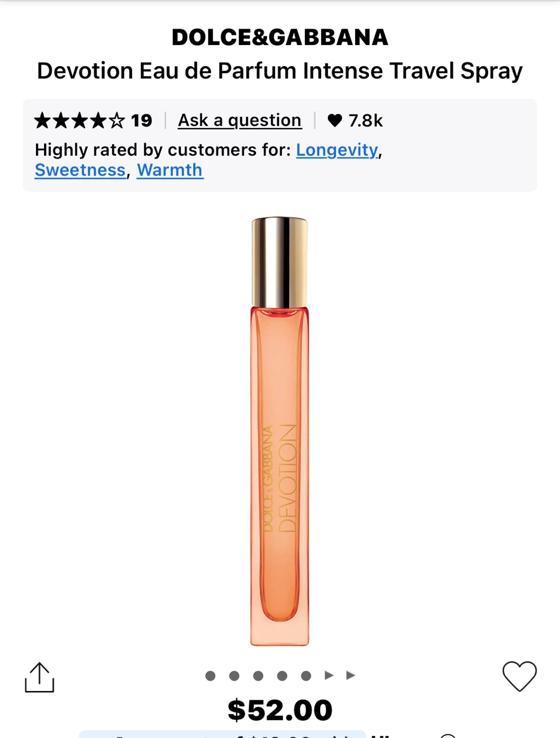Add product to loves with heart outline icon

[x=519, y=676]
